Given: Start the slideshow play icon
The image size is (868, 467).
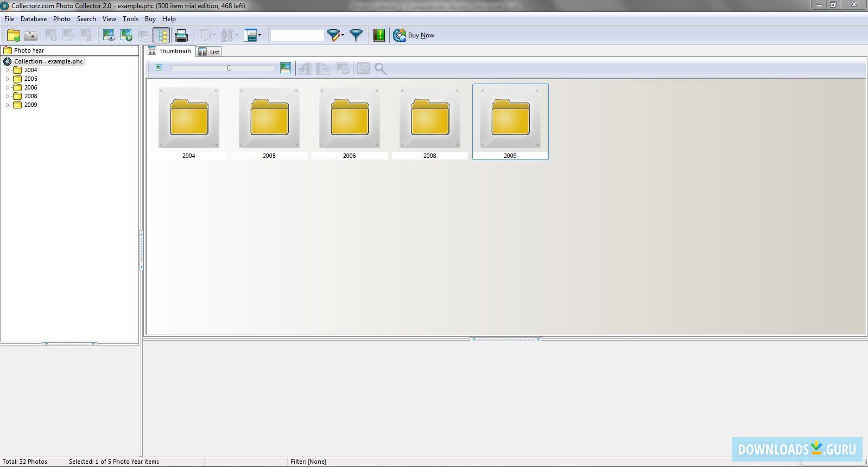Looking at the screenshot, I should point(126,36).
